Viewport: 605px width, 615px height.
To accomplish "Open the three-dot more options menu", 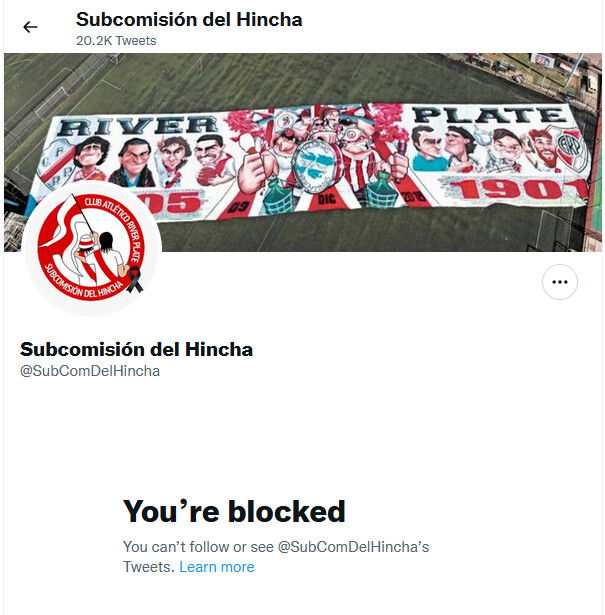I will 560,282.
